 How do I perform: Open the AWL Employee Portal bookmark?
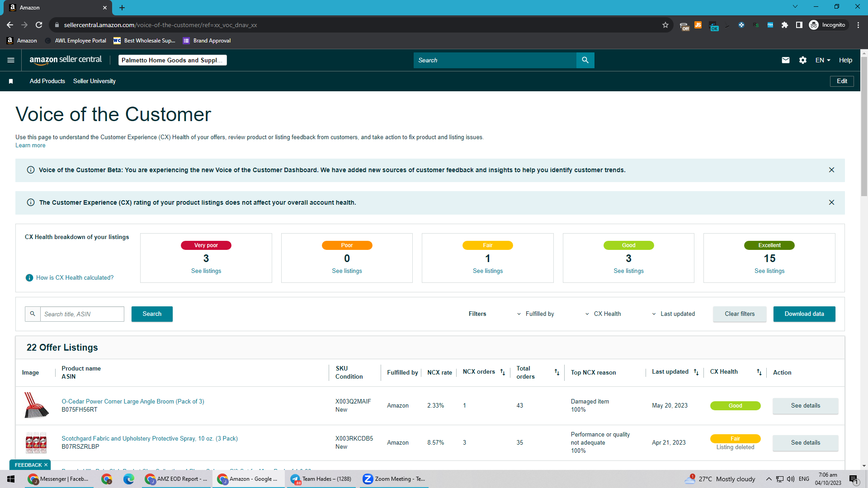point(75,41)
